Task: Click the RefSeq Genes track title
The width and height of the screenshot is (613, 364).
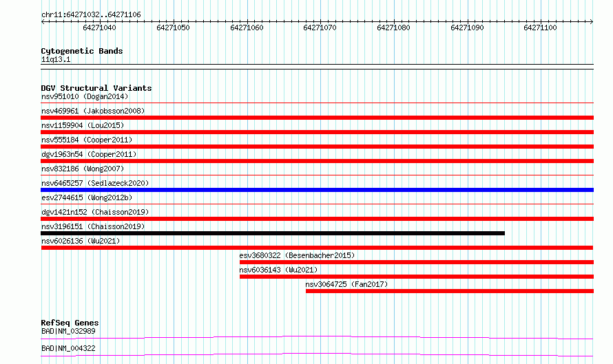Action: tap(70, 323)
